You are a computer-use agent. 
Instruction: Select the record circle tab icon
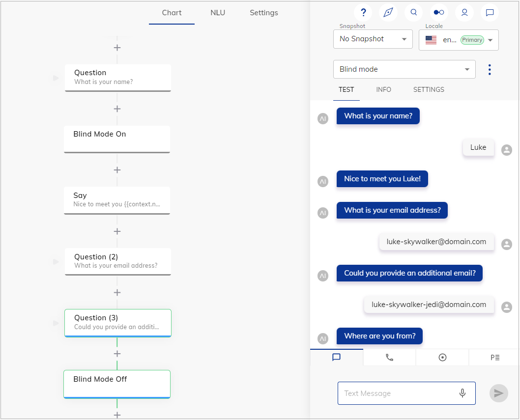[x=442, y=357]
